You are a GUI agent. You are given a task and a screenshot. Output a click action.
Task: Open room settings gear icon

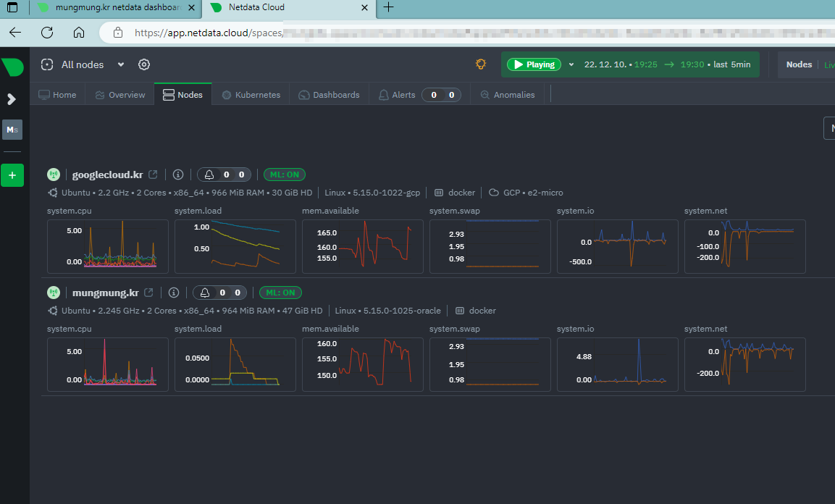click(x=144, y=64)
